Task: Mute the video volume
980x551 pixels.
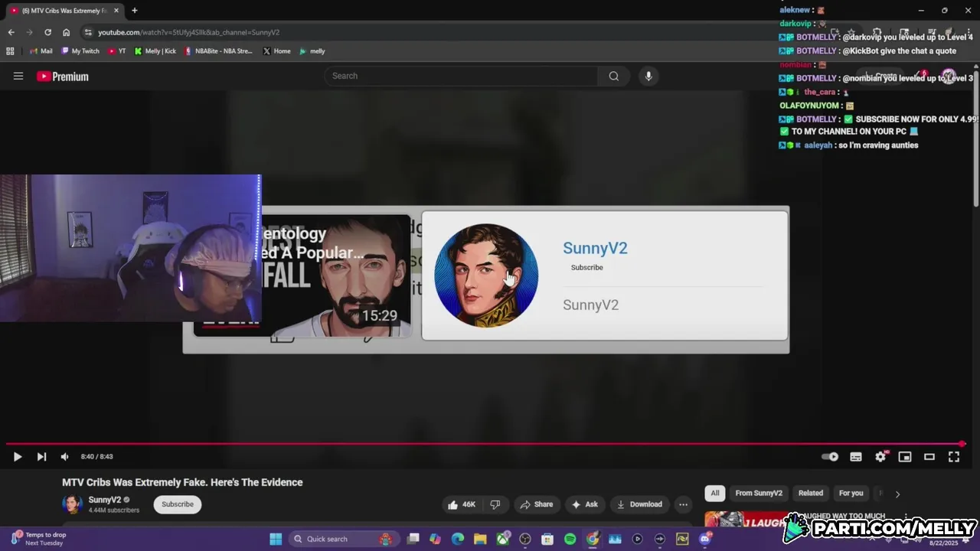Action: pos(65,457)
